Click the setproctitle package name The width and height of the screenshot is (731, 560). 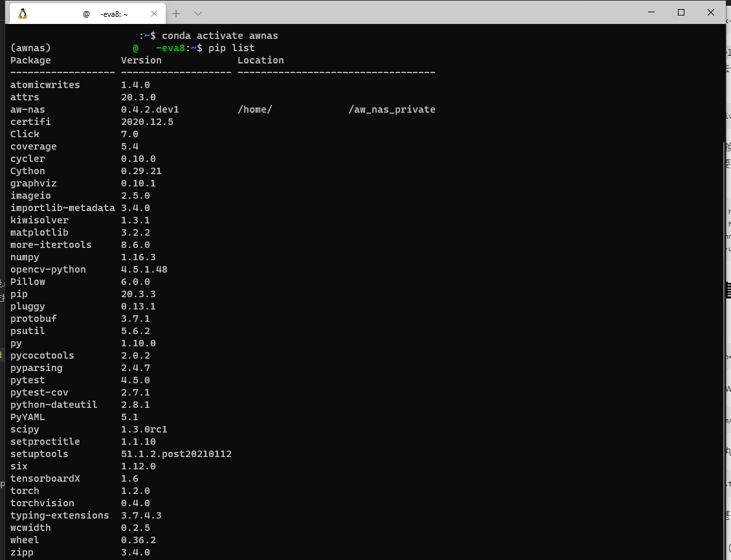click(45, 442)
